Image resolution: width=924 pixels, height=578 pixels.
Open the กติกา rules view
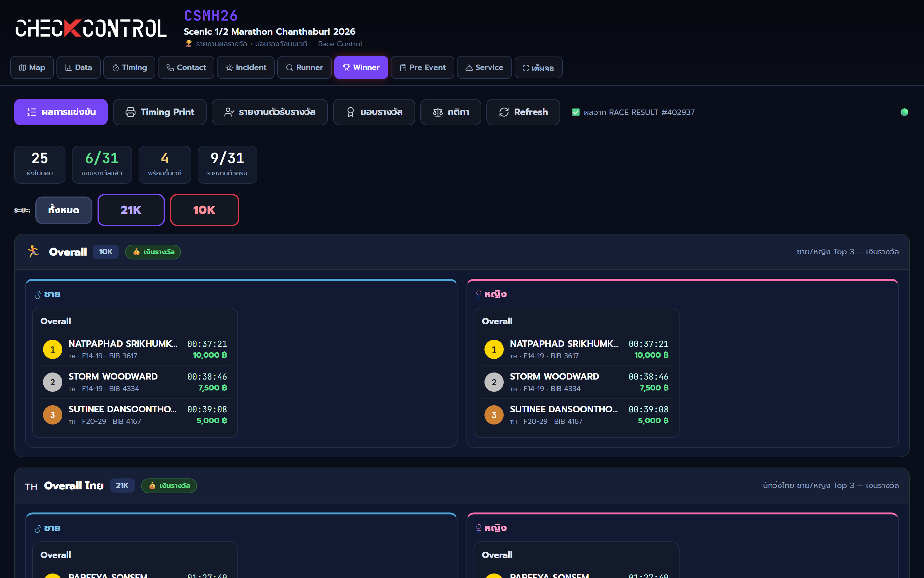(x=450, y=112)
